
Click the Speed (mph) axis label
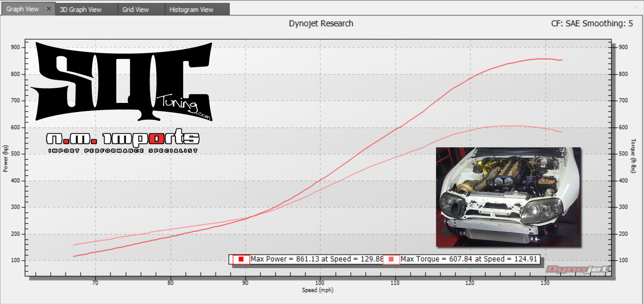[318, 290]
